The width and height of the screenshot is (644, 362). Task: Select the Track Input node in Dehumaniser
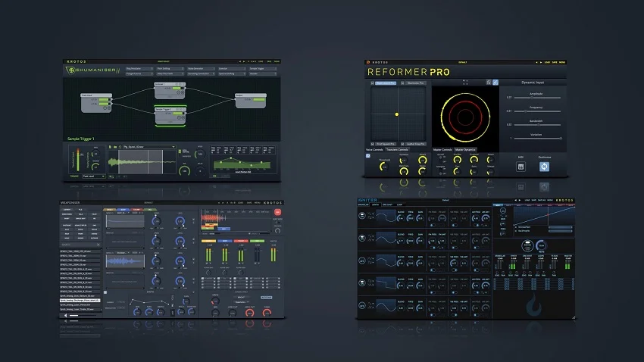[x=96, y=102]
